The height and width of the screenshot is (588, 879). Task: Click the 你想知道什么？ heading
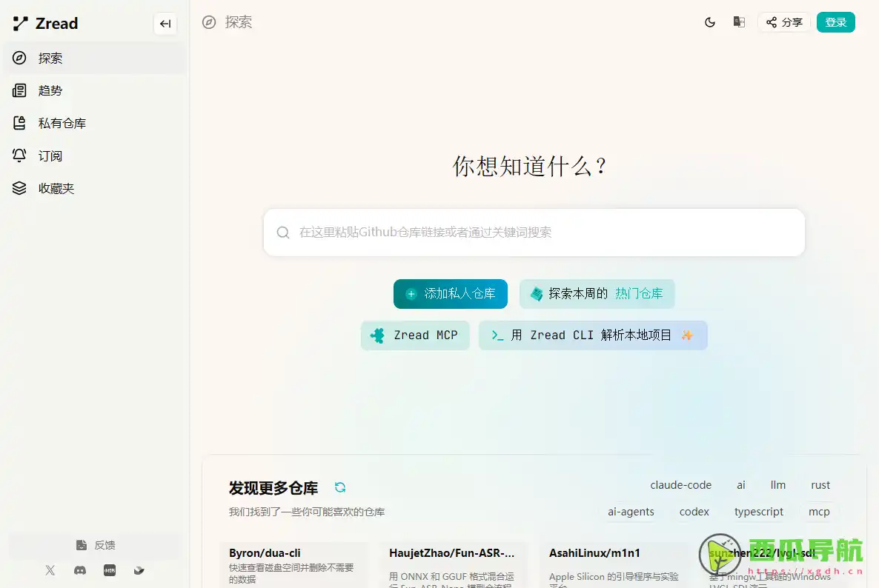530,167
